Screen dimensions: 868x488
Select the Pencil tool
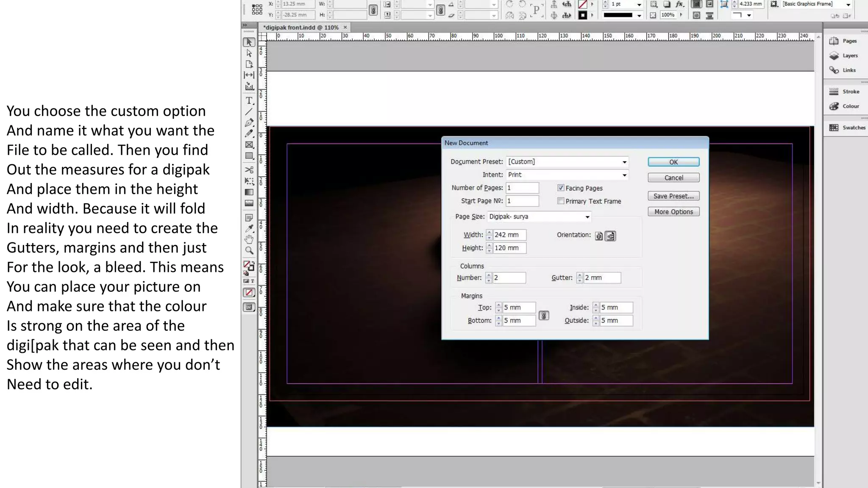[249, 133]
